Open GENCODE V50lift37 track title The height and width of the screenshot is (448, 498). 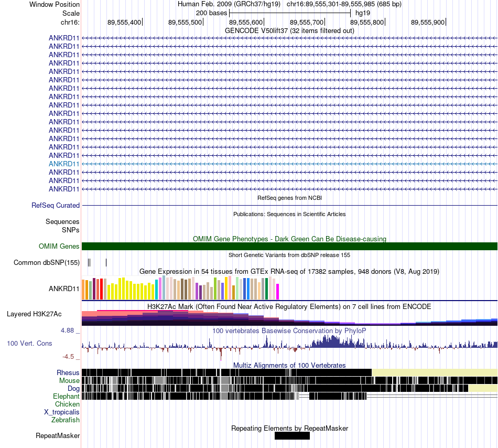(x=289, y=31)
